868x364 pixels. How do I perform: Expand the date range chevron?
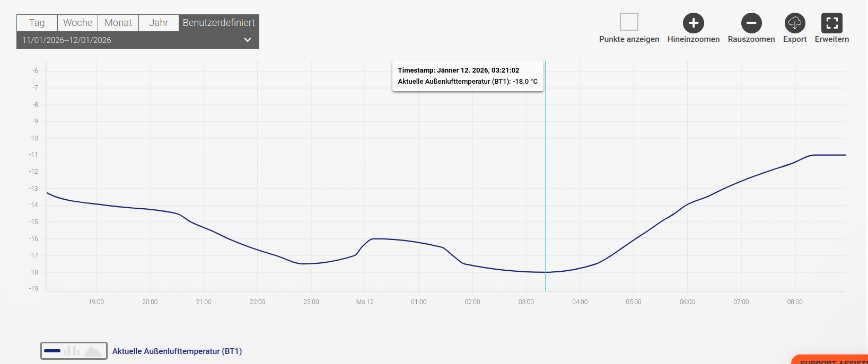[x=247, y=40]
